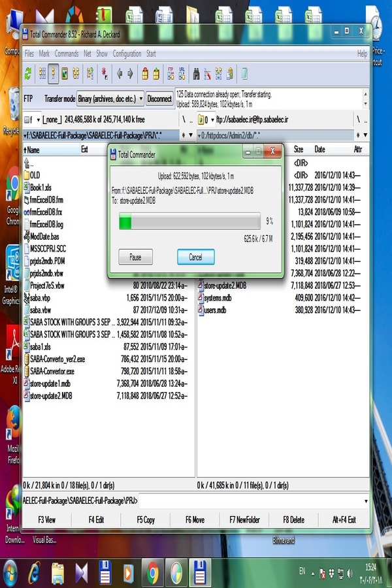
Task: Click the Copy names to clipboard icon
Action: coord(229,74)
